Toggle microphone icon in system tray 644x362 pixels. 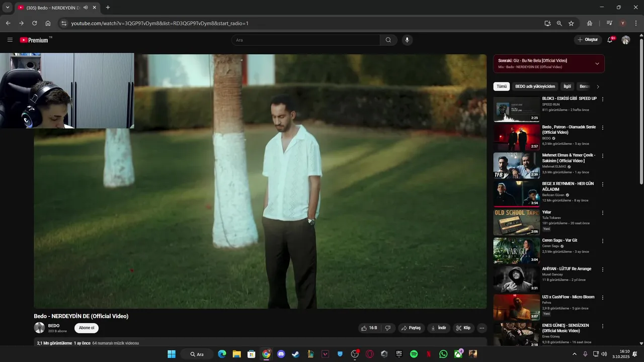585,354
